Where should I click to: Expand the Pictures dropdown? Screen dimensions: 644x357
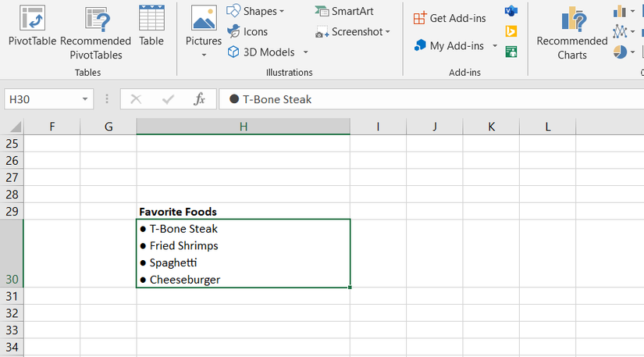click(x=204, y=55)
